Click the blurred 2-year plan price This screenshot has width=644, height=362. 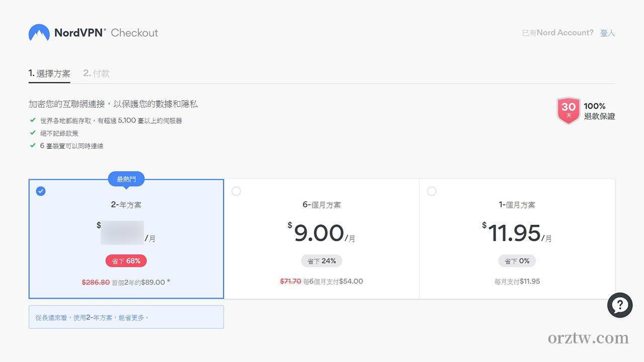click(122, 233)
